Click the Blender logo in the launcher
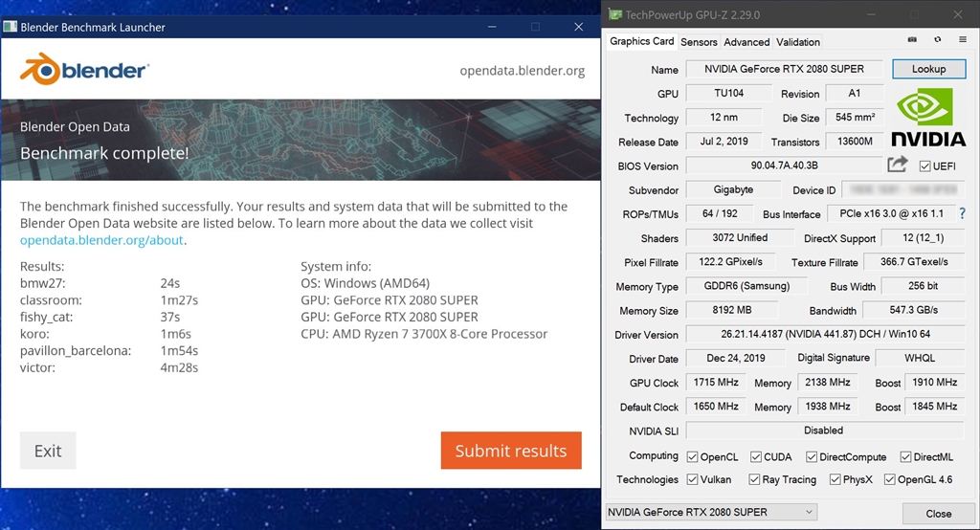 click(84, 69)
